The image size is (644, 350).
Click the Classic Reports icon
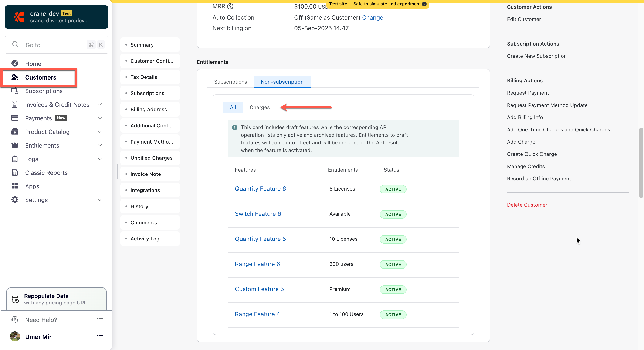[x=15, y=172]
